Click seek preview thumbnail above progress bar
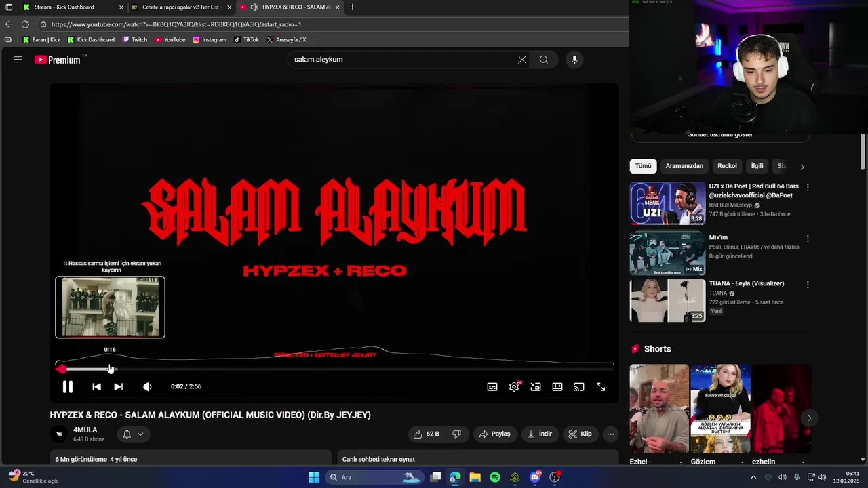This screenshot has height=488, width=868. [110, 307]
